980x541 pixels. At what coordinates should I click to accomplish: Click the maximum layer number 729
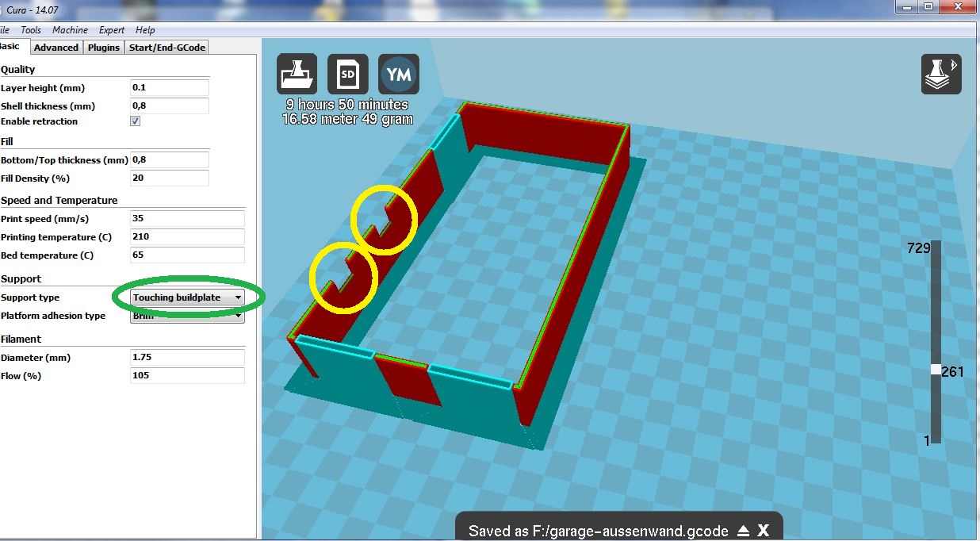pyautogui.click(x=918, y=248)
